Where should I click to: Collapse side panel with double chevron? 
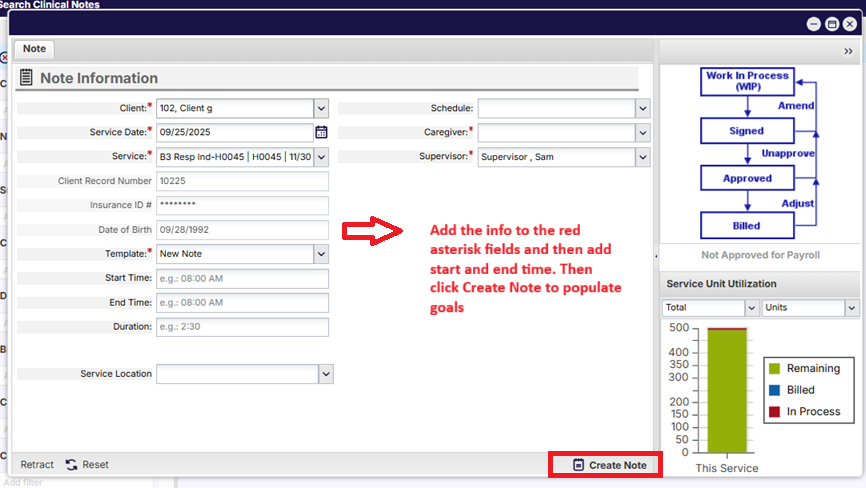pyautogui.click(x=848, y=51)
